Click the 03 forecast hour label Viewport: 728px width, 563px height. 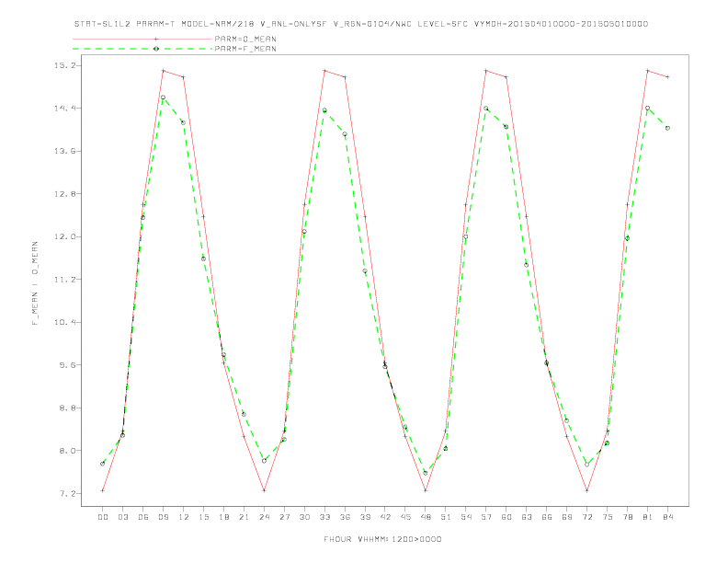122,517
